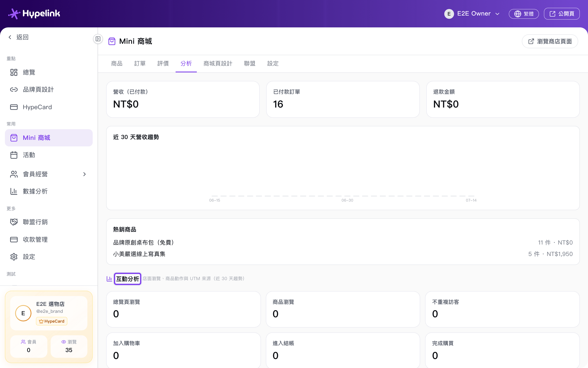Click the external link icon in 公開頁

point(552,14)
